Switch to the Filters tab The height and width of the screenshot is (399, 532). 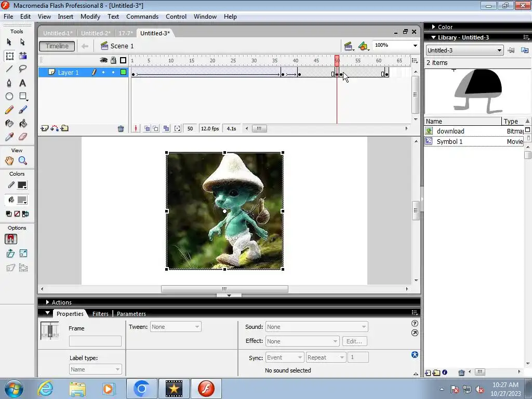click(100, 313)
